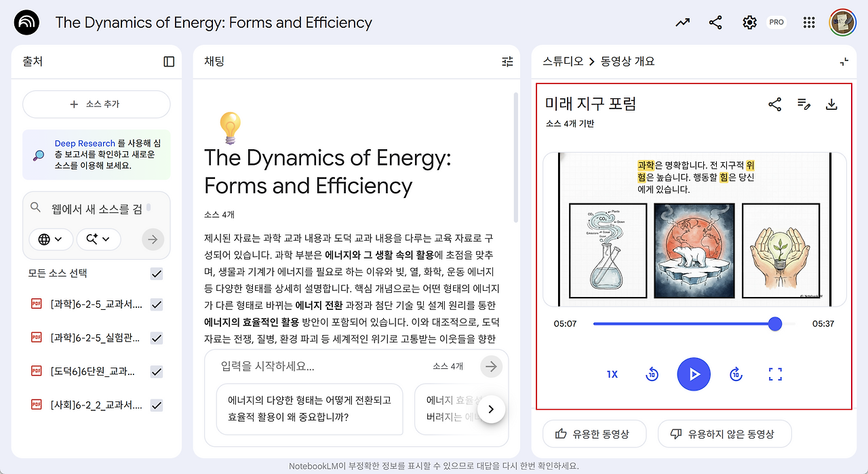Click the notebook title in header
Screen dimensions: 868x474
click(214, 22)
